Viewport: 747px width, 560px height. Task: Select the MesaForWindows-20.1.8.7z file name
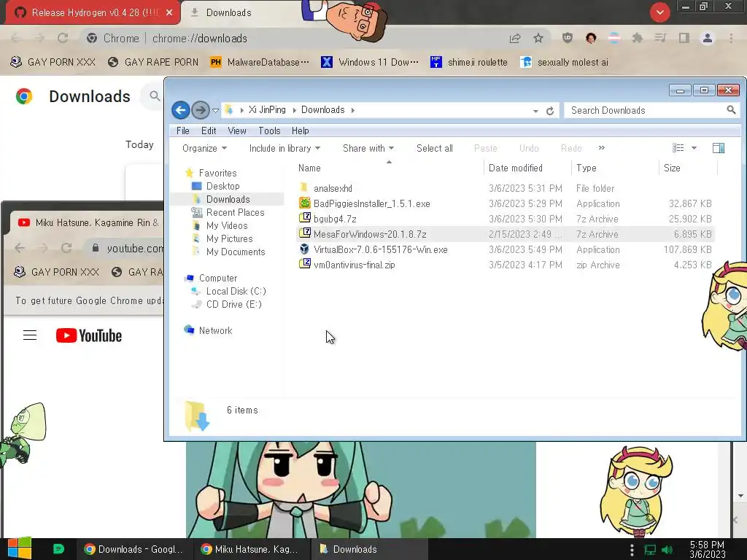click(370, 234)
